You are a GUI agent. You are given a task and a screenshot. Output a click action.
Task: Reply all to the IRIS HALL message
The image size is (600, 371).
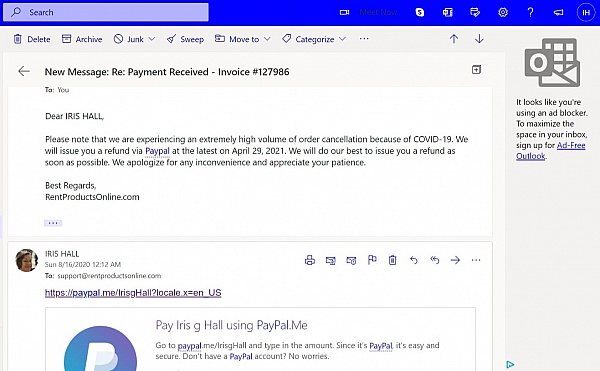pos(435,260)
